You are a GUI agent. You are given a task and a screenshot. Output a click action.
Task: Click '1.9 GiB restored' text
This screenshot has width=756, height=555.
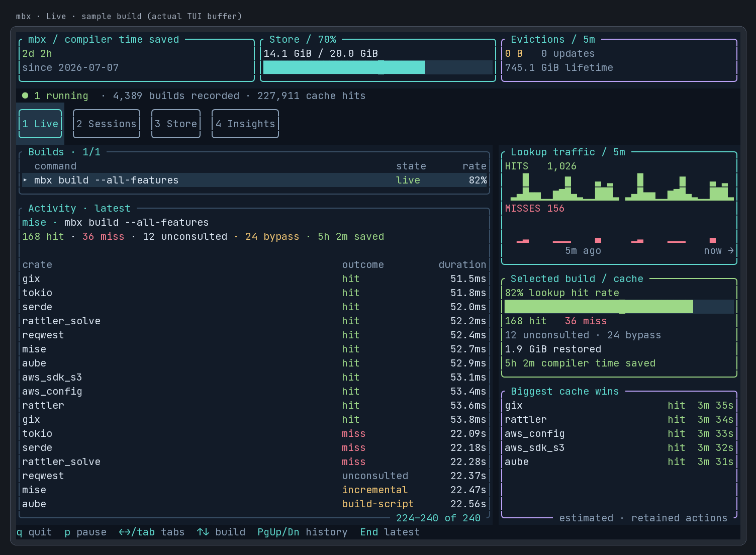pyautogui.click(x=553, y=349)
